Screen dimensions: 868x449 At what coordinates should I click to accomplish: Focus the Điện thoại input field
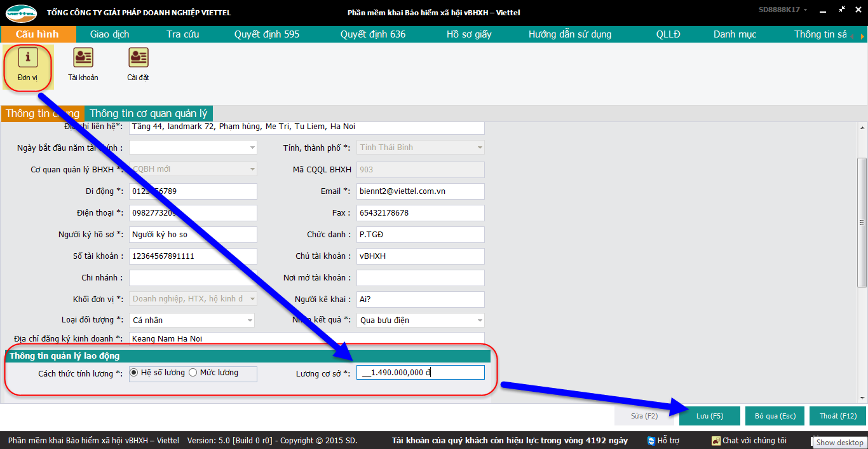tap(193, 212)
